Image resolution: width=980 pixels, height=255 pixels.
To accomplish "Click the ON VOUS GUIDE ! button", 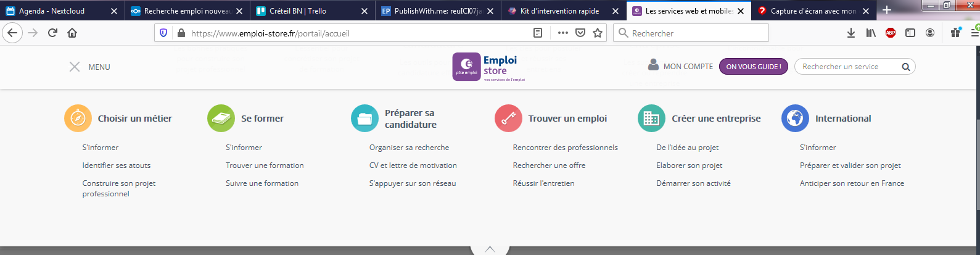I will point(753,67).
